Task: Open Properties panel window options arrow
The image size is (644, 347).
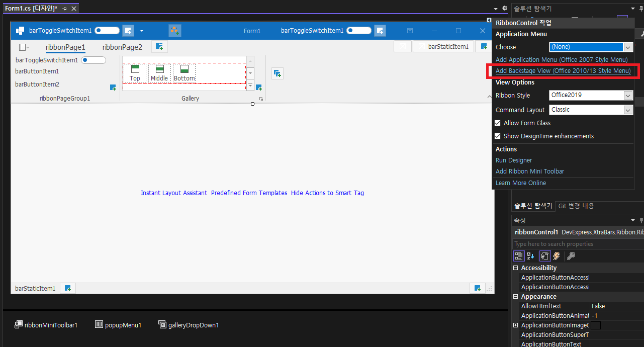Action: [633, 220]
